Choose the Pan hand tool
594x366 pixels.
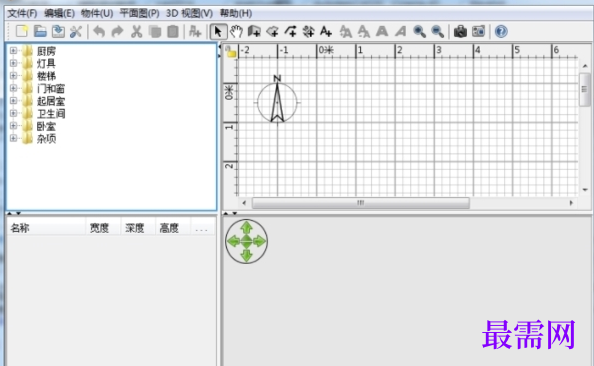236,31
